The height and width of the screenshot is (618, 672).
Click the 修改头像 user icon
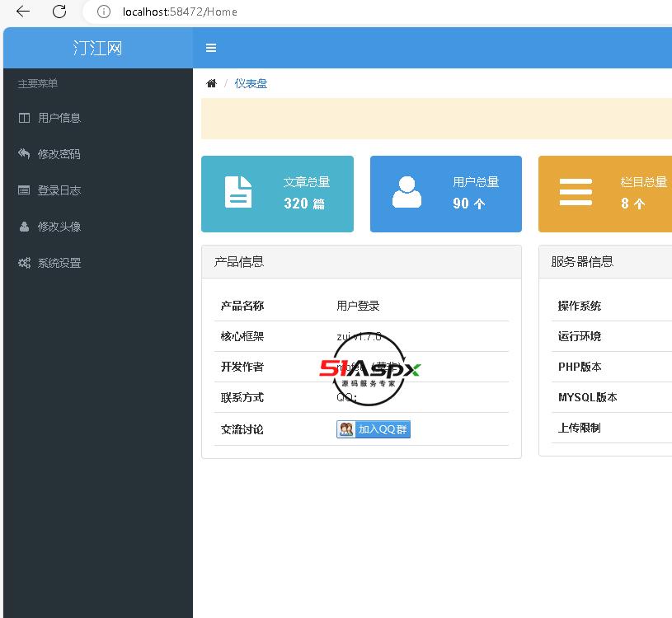pos(24,227)
